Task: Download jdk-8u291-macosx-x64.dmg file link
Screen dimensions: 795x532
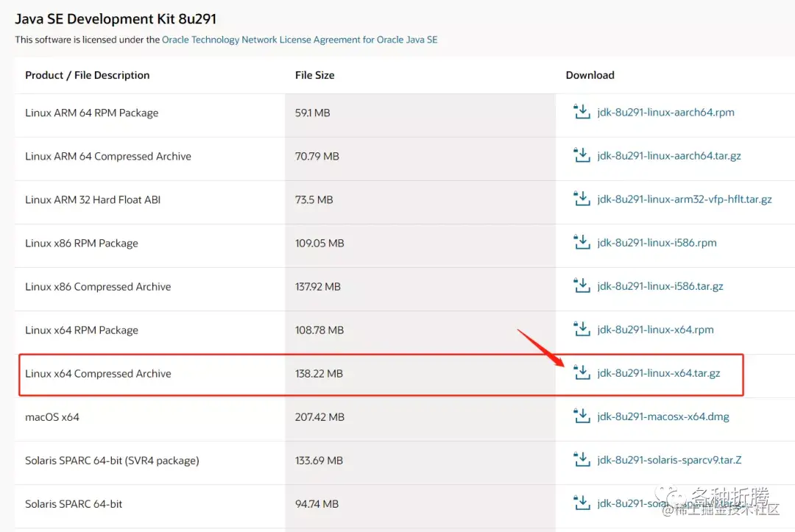Action: tap(662, 416)
